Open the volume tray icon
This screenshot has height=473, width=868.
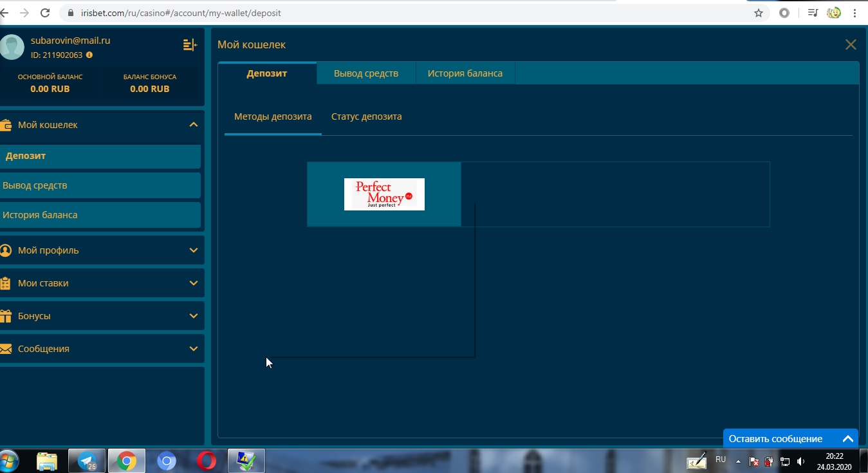[801, 461]
